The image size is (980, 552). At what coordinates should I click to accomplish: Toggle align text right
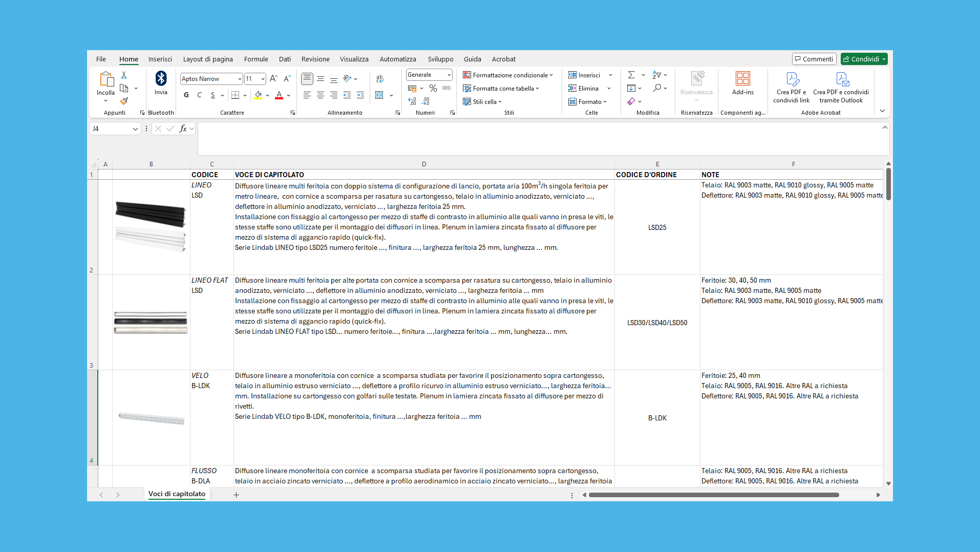(334, 95)
